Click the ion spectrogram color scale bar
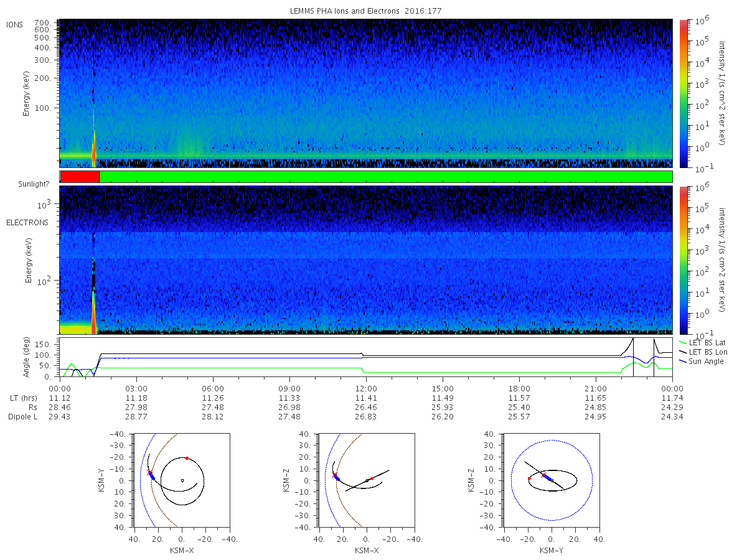The image size is (747, 560). [x=683, y=93]
